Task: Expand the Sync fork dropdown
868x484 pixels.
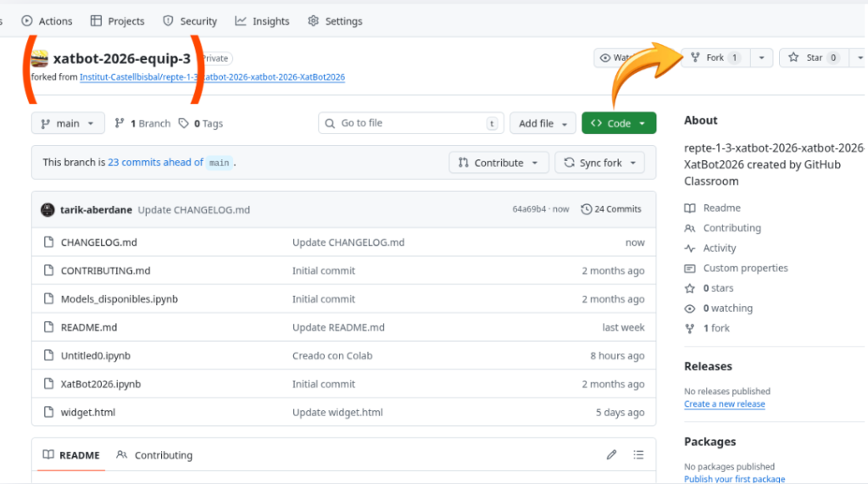Action: coord(599,163)
